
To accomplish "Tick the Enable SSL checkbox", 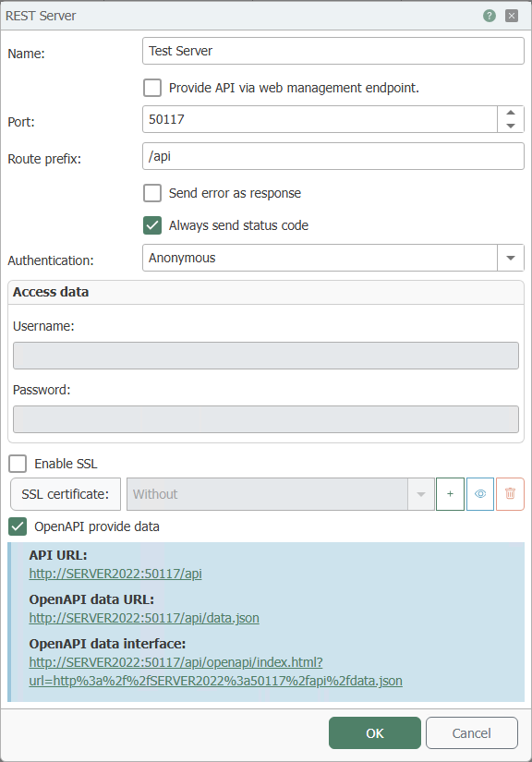I will point(18,464).
